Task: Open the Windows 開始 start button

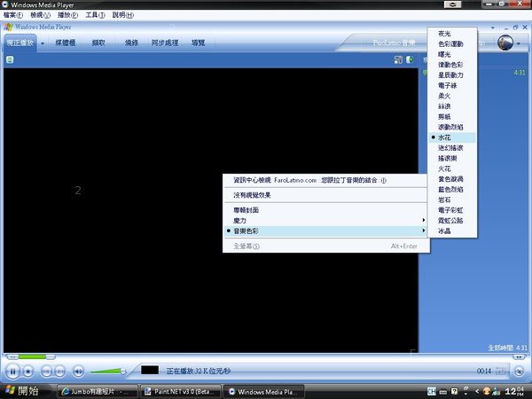Action: click(22, 391)
